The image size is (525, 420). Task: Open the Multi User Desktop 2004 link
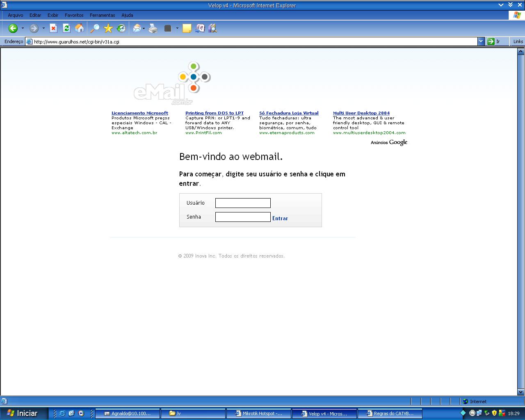point(361,113)
